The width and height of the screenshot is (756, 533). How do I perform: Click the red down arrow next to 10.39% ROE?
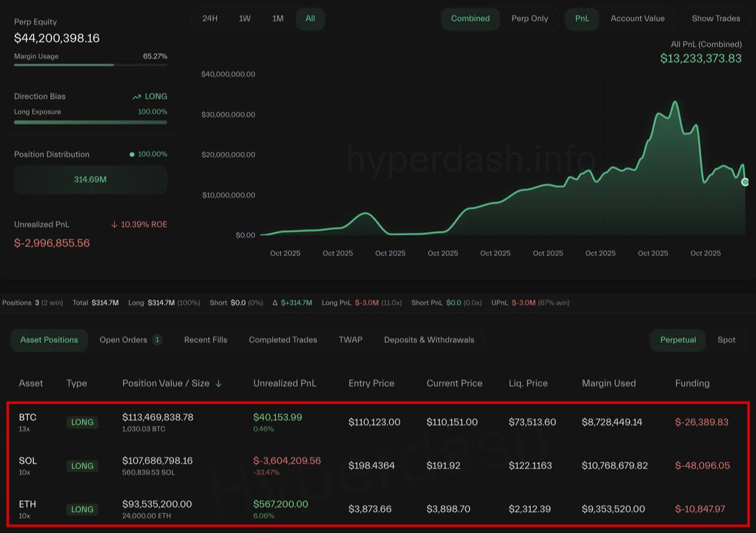click(x=115, y=225)
